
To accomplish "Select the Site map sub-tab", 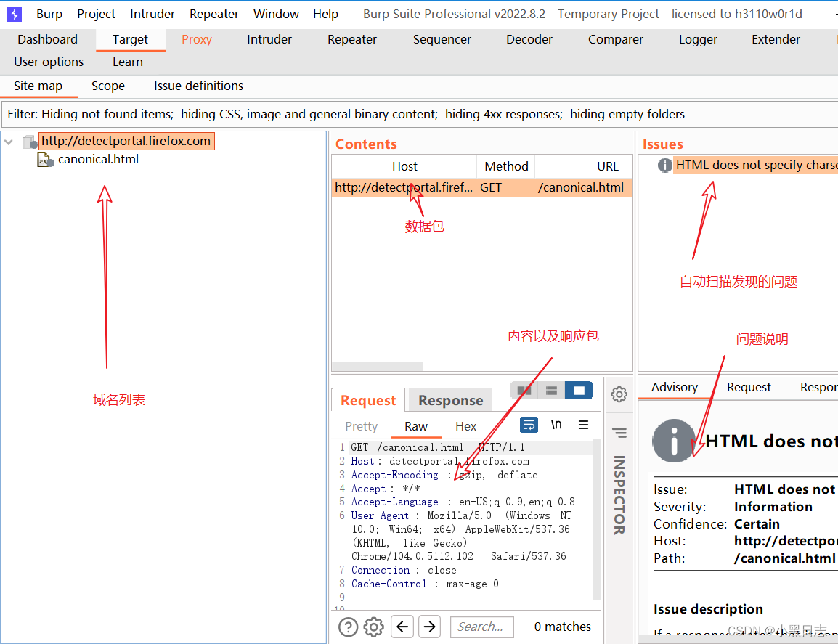I will [x=38, y=86].
